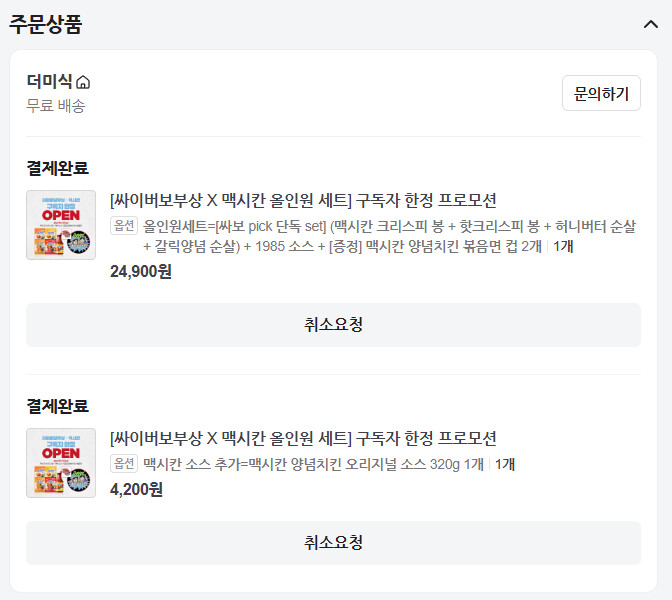Open product title above 올인원세트 option
Viewport: 672px width, 600px height.
[x=303, y=200]
